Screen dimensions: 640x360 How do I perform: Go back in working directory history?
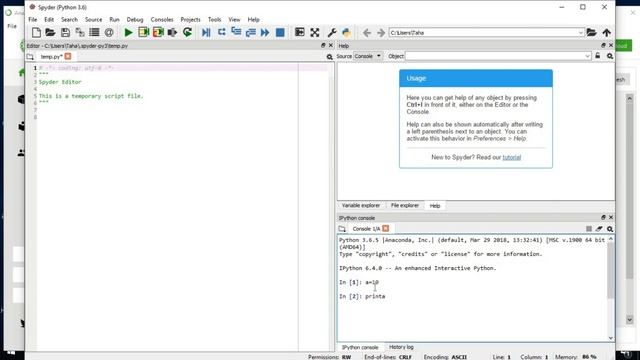[x=367, y=33]
